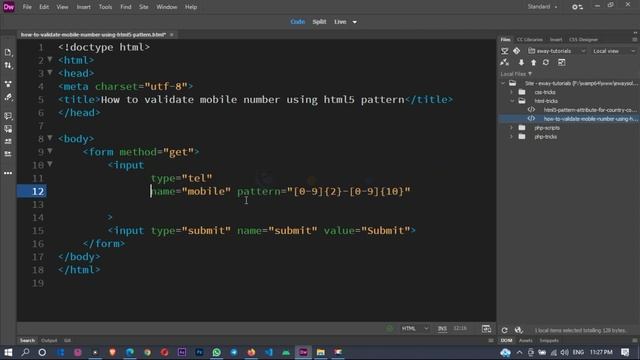Click the Refresh icon at Files panel bottom
Viewport: 640px width, 360px height.
pos(504,330)
